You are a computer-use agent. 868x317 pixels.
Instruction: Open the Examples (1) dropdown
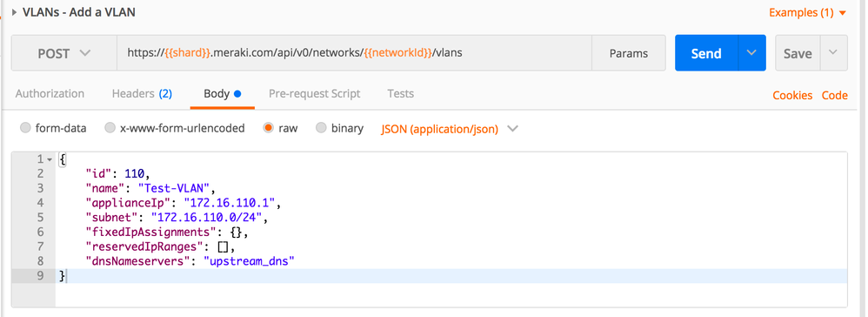pos(808,12)
